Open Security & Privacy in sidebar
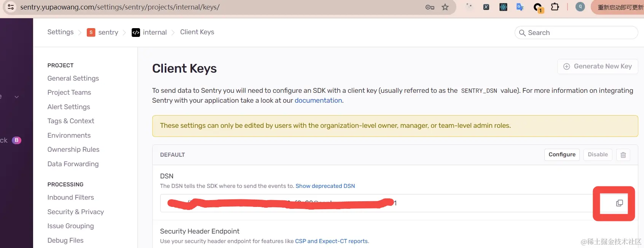This screenshot has height=248, width=644. [x=76, y=212]
